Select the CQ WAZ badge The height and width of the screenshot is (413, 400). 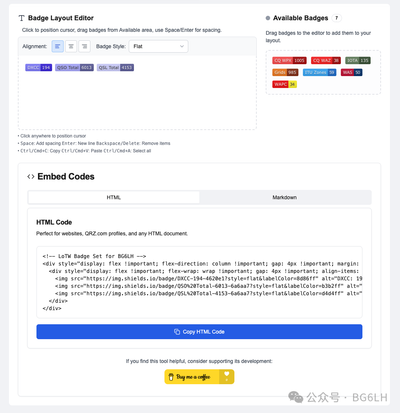[x=326, y=60]
